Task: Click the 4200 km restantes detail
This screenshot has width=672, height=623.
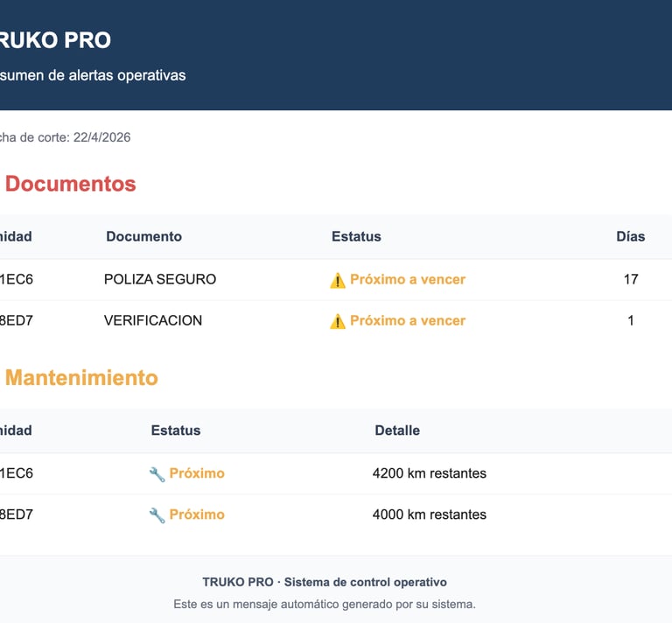Action: (x=430, y=473)
